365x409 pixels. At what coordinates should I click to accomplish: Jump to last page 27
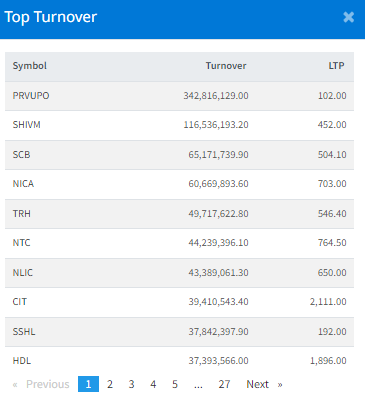coord(224,384)
